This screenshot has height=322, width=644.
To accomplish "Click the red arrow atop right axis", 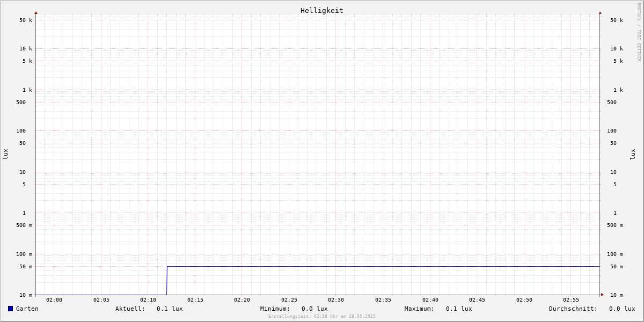I will (600, 12).
